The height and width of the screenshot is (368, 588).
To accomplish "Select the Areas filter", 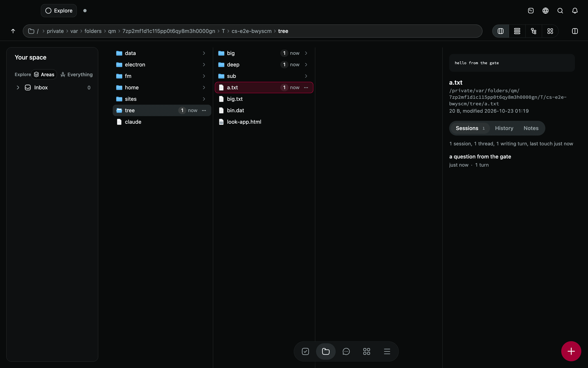I will coord(44,74).
